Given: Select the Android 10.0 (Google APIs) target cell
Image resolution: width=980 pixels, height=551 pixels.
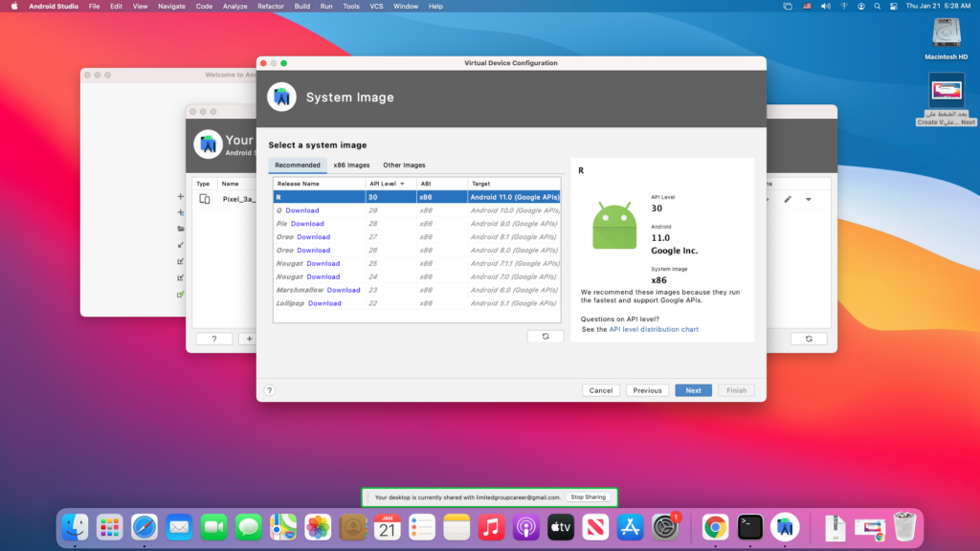Looking at the screenshot, I should [514, 210].
